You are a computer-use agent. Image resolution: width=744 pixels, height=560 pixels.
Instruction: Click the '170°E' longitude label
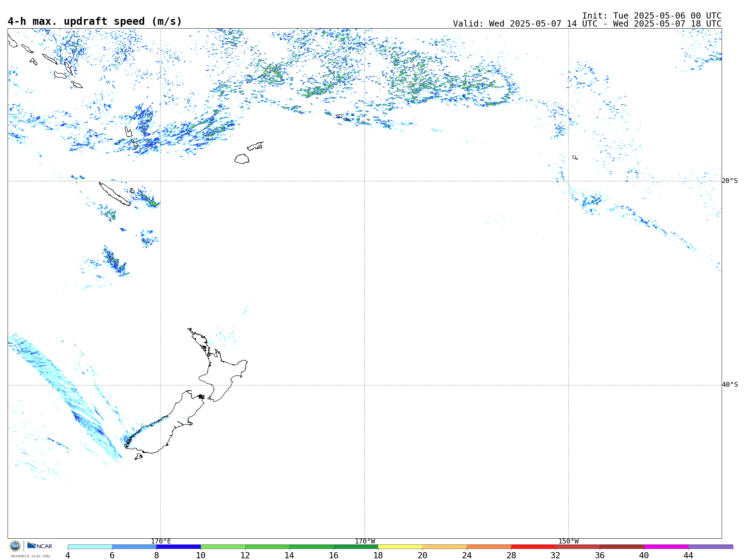click(x=161, y=541)
